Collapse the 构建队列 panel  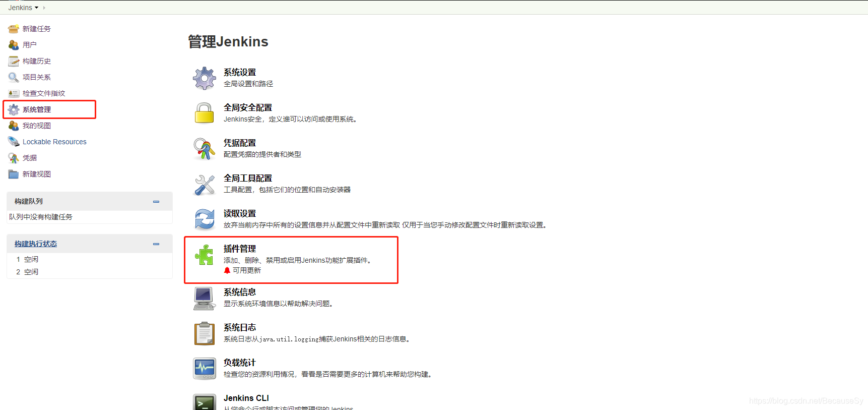tap(156, 201)
